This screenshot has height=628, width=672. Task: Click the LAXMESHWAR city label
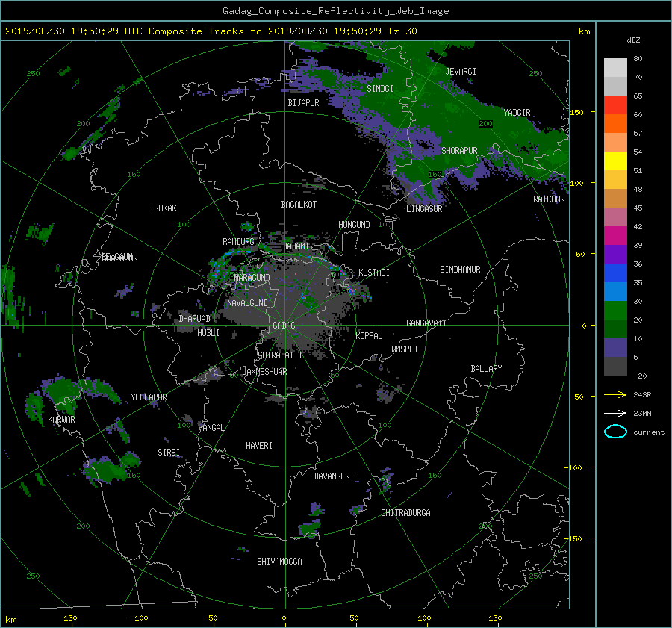(x=264, y=372)
